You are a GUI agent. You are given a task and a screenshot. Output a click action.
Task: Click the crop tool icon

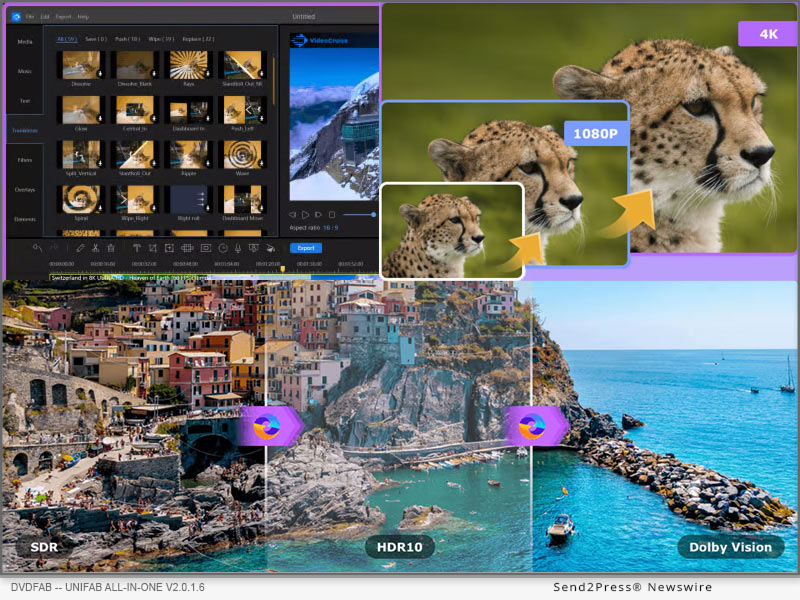152,248
